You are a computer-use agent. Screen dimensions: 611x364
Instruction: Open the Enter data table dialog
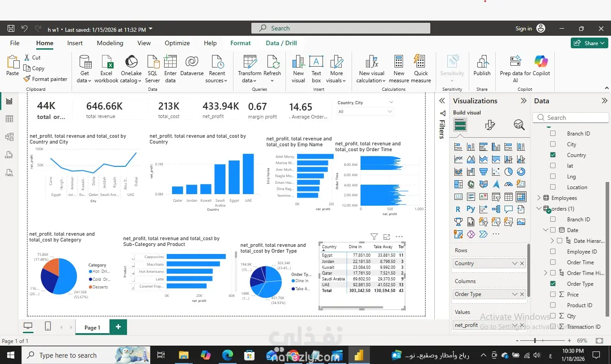pos(170,69)
